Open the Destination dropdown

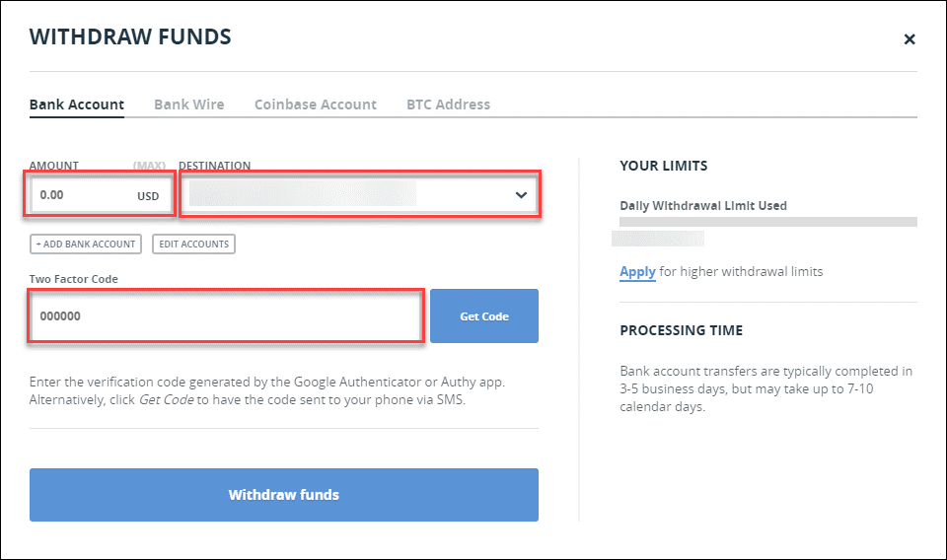point(359,194)
